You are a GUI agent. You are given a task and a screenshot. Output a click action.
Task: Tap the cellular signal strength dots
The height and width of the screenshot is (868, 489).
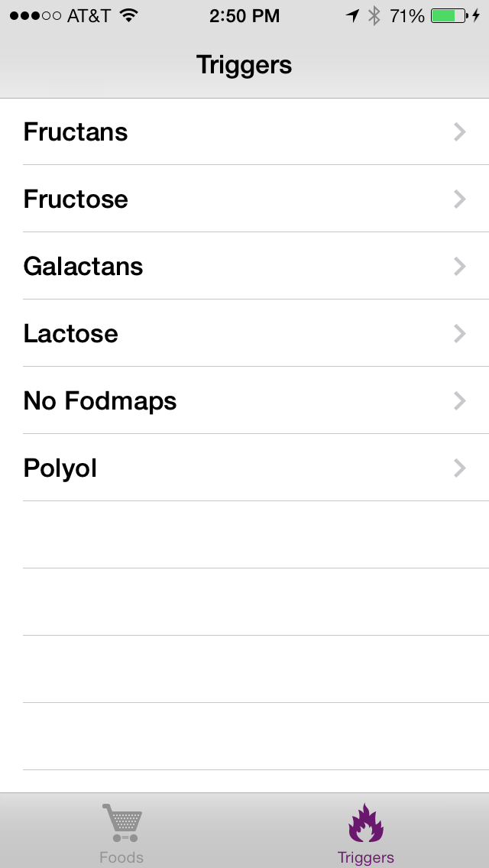point(35,15)
